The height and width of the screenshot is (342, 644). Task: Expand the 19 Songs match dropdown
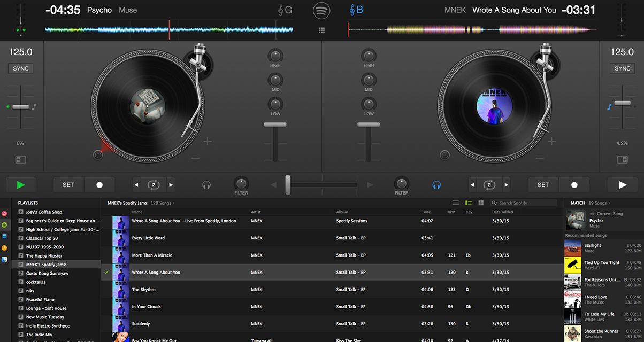[x=600, y=203]
